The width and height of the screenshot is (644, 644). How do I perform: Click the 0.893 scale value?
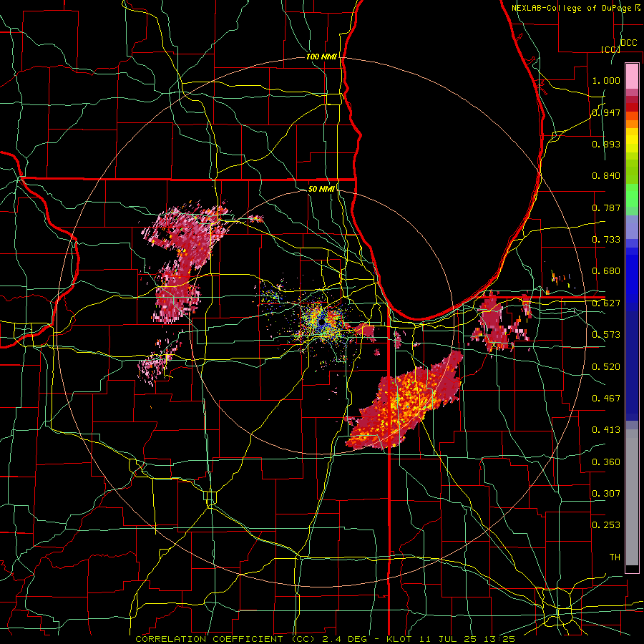[606, 144]
